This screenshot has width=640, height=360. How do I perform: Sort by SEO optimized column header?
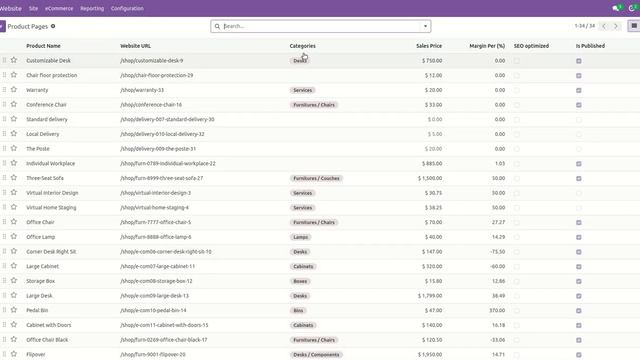531,46
